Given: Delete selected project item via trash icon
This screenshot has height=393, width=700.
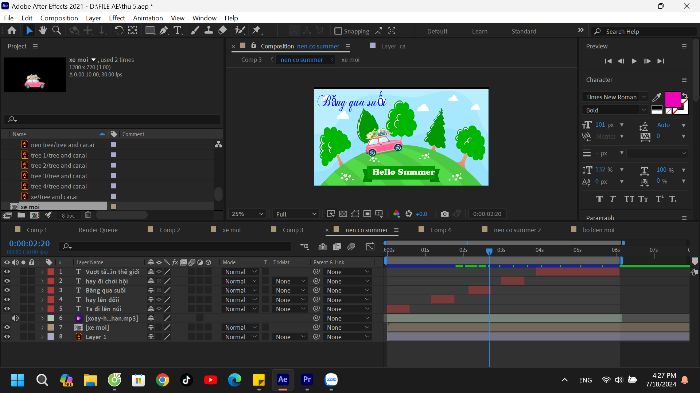Looking at the screenshot, I should (x=88, y=215).
